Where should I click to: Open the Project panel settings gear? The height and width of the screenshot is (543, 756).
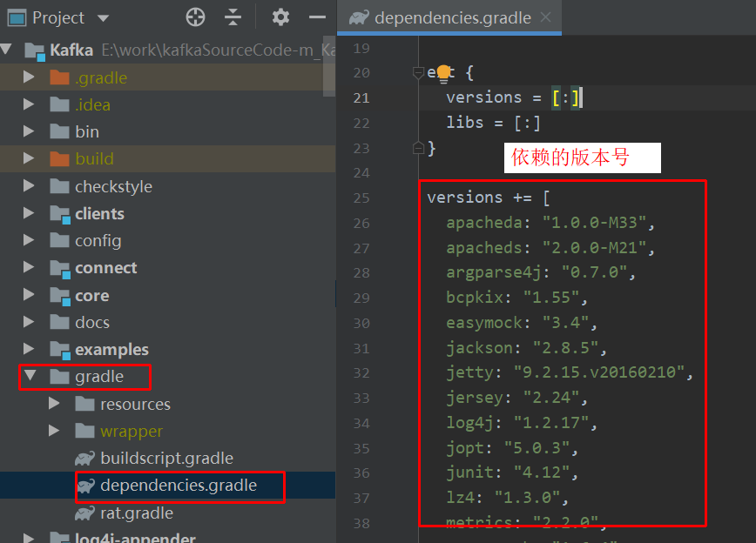(x=280, y=17)
